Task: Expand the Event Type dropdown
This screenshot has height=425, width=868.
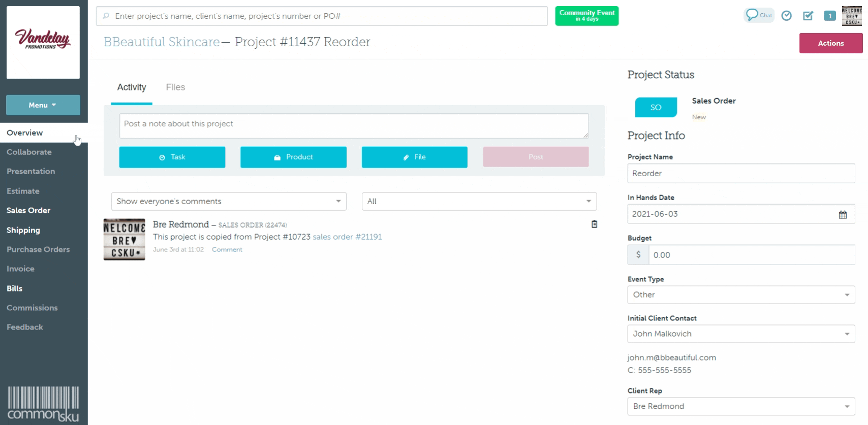Action: tap(741, 295)
